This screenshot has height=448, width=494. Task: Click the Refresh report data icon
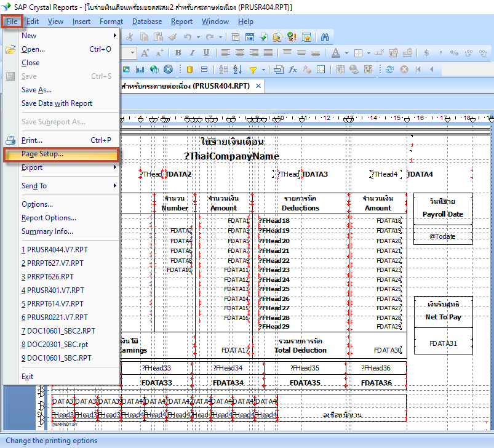[390, 70]
